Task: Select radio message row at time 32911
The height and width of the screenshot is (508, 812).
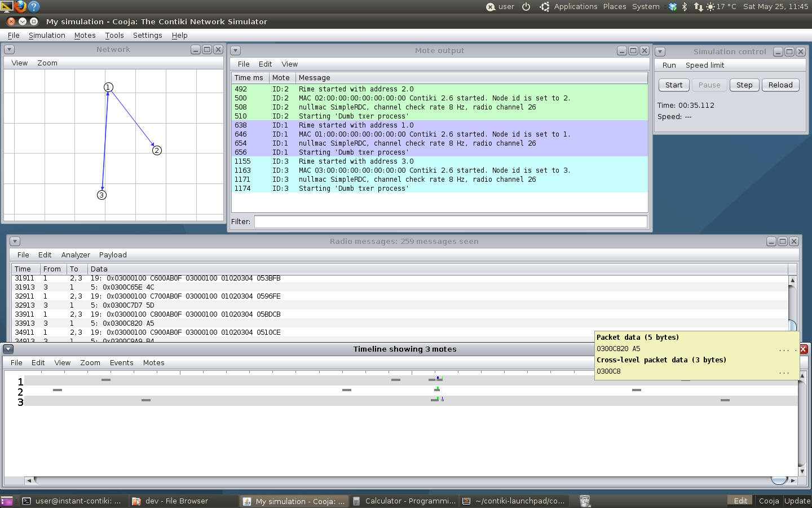Action: click(x=400, y=296)
